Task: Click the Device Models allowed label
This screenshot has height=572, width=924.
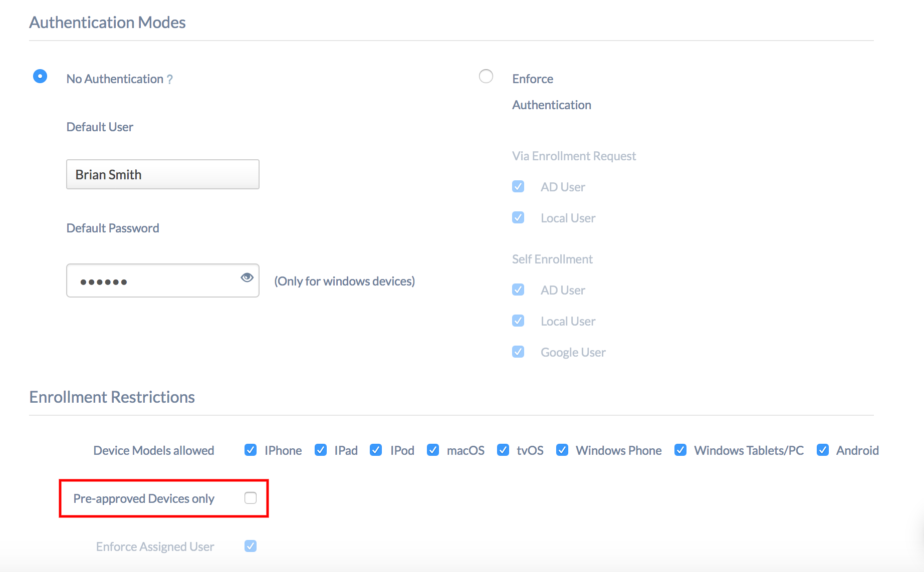Action: point(154,451)
